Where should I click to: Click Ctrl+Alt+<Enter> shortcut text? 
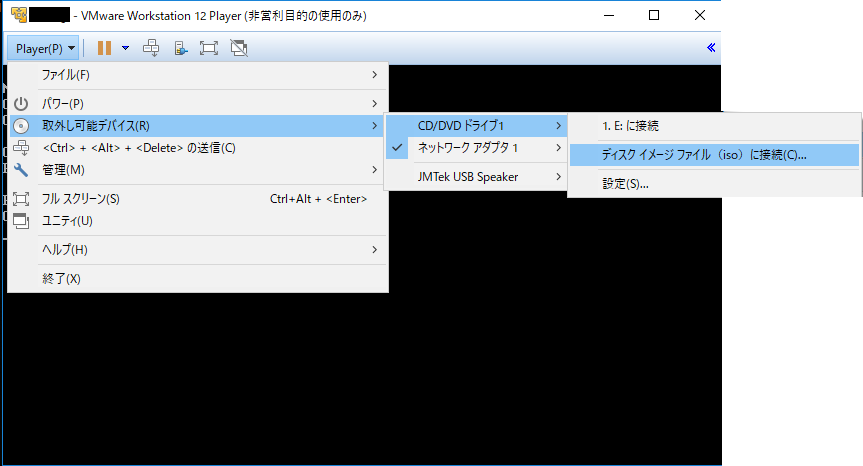coord(318,199)
